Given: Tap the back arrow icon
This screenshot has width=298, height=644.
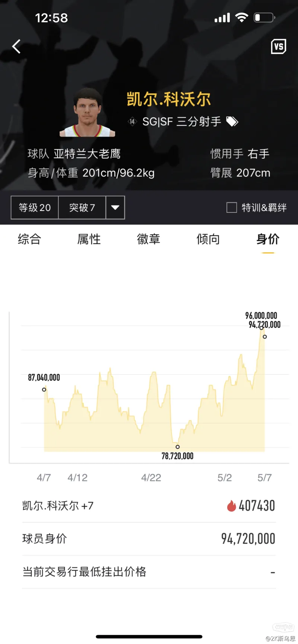Looking at the screenshot, I should pos(16,47).
